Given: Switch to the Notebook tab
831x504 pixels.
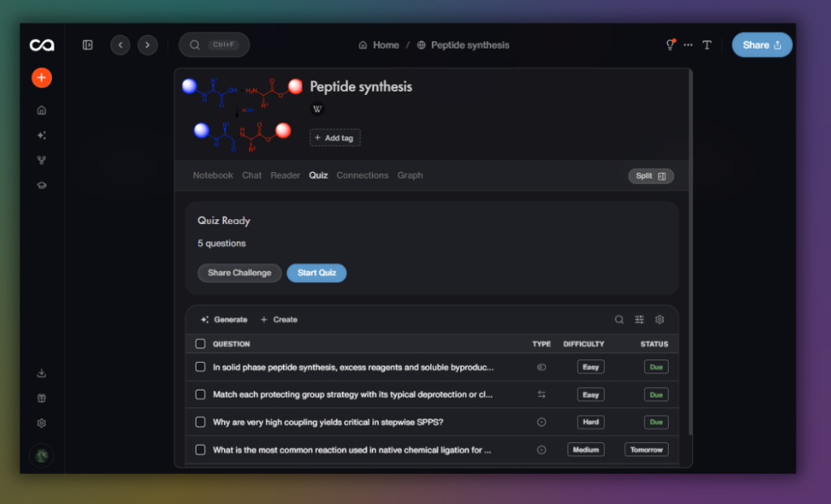Looking at the screenshot, I should [x=213, y=175].
